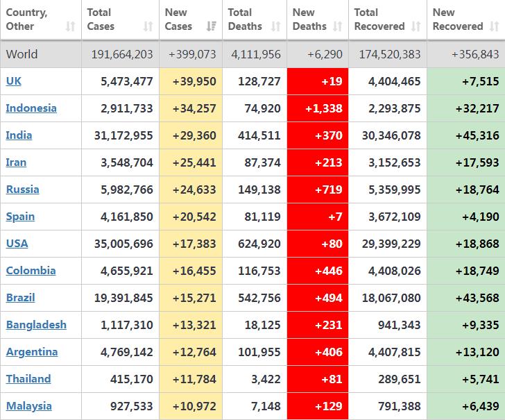Click UK's yellow +39,950 new cases cell

coord(191,81)
